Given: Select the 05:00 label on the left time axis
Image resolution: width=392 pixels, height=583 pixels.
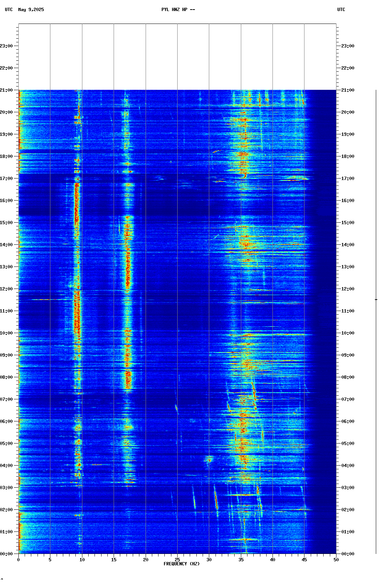Looking at the screenshot, I should click(x=6, y=444).
